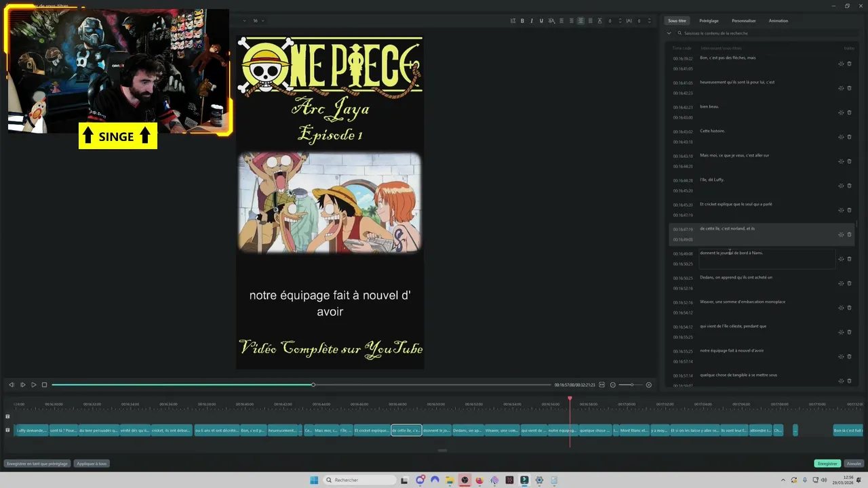This screenshot has width=868, height=488.
Task: Switch to the Sous-titre tab
Action: tap(677, 21)
